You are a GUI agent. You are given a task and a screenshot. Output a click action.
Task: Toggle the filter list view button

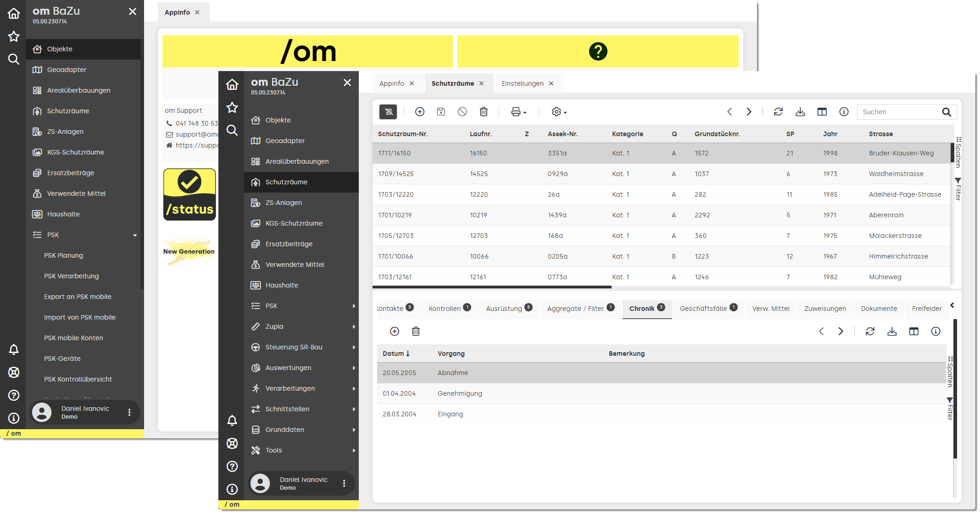388,112
